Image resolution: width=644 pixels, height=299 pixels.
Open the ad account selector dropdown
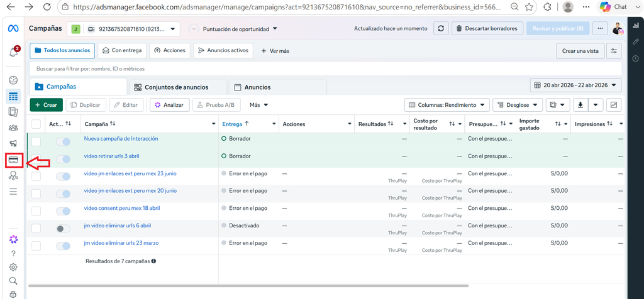click(x=123, y=29)
